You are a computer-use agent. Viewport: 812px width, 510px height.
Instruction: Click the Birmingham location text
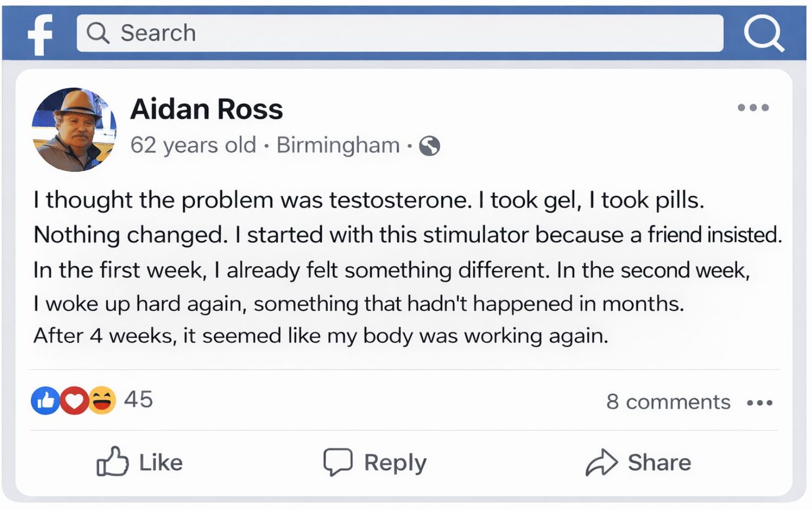click(338, 145)
